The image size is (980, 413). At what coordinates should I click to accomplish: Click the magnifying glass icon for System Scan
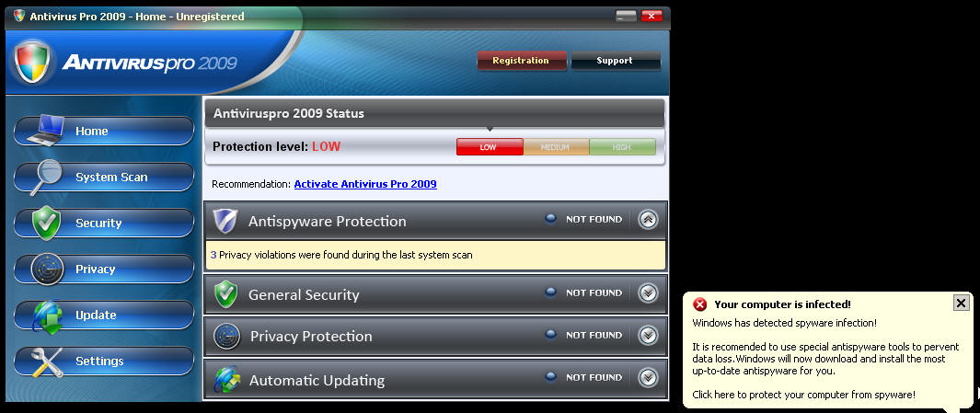46,177
